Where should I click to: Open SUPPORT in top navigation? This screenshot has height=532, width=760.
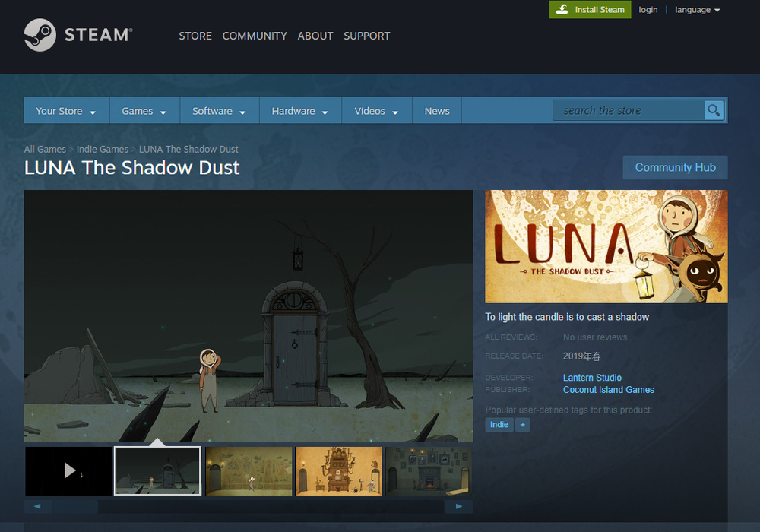click(x=366, y=36)
